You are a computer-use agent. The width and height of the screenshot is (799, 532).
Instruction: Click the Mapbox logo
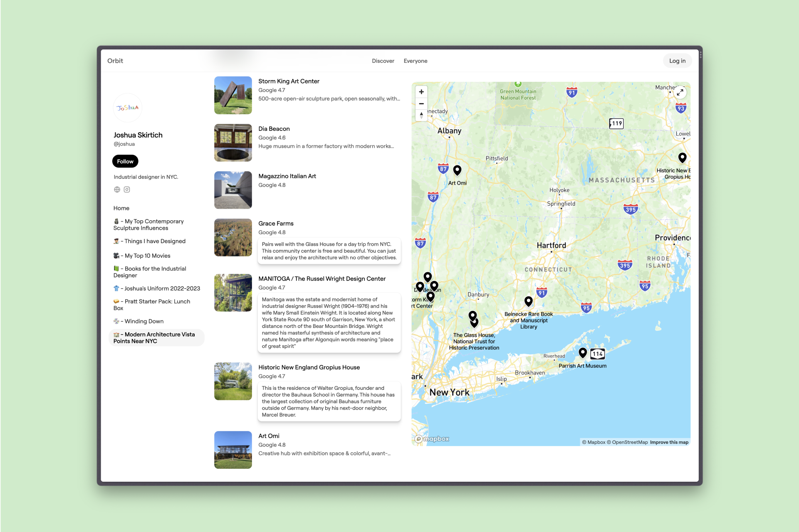click(x=432, y=439)
